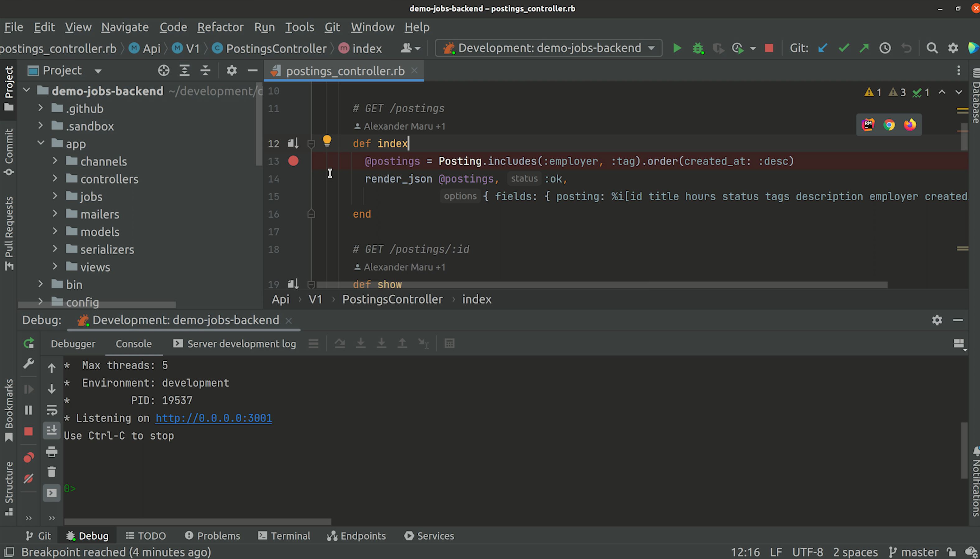Click the Debug bug icon in toolbar

click(x=698, y=49)
